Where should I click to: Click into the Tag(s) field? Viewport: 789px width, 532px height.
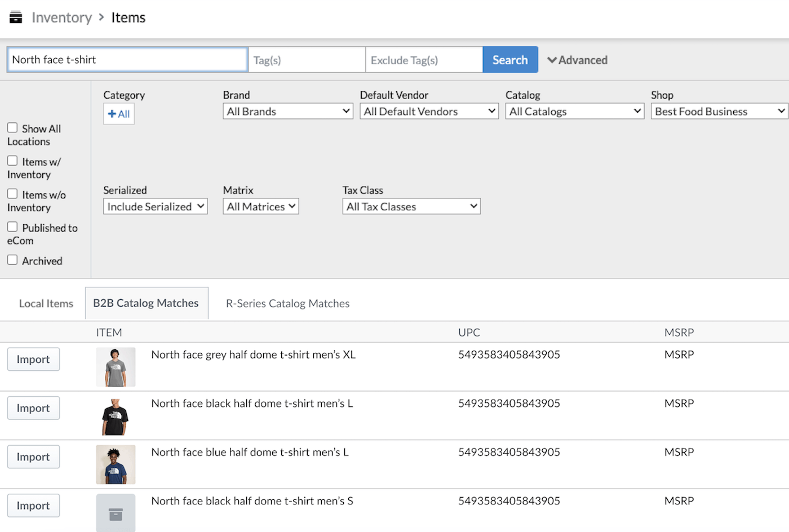(307, 60)
